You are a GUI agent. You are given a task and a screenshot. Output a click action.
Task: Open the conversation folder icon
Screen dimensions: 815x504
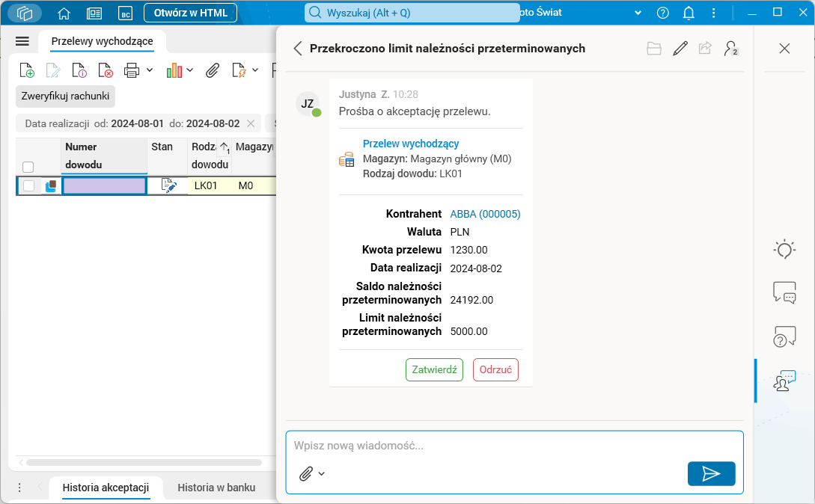[x=654, y=49]
